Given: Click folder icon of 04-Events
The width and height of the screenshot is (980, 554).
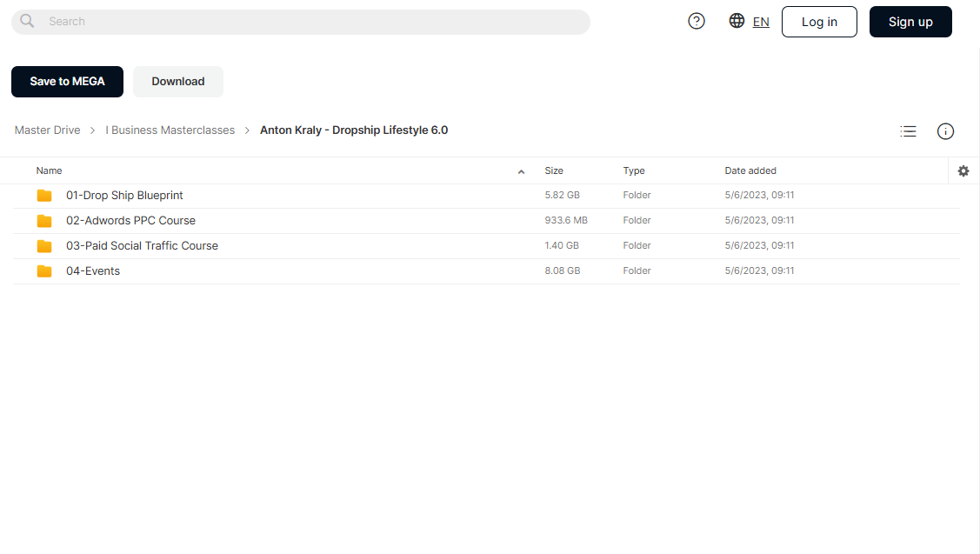Looking at the screenshot, I should (x=44, y=270).
